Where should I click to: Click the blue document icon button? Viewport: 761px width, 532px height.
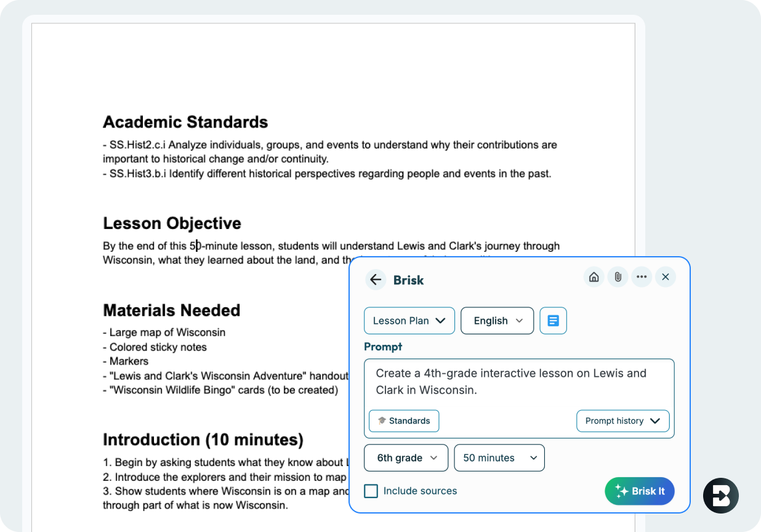coord(554,321)
